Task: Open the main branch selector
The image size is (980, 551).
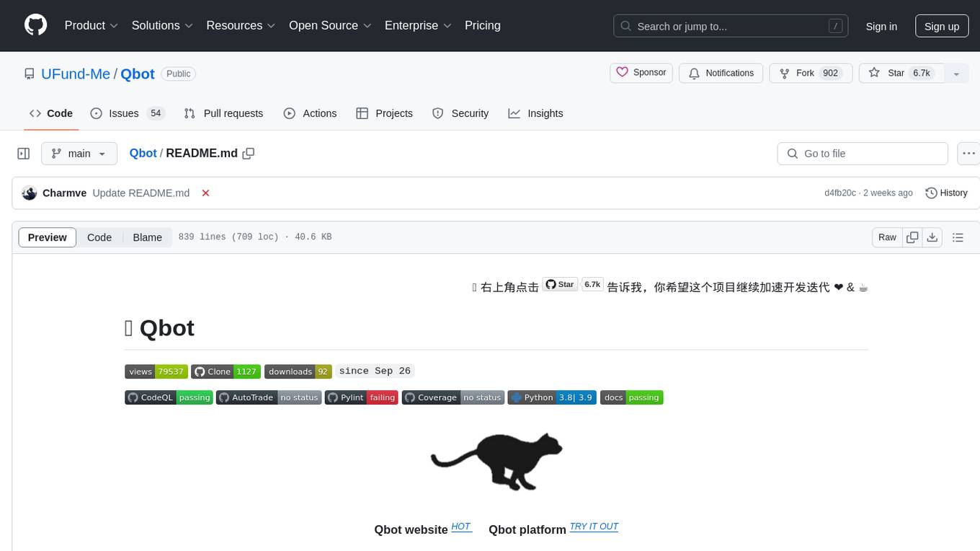Action: (x=79, y=154)
